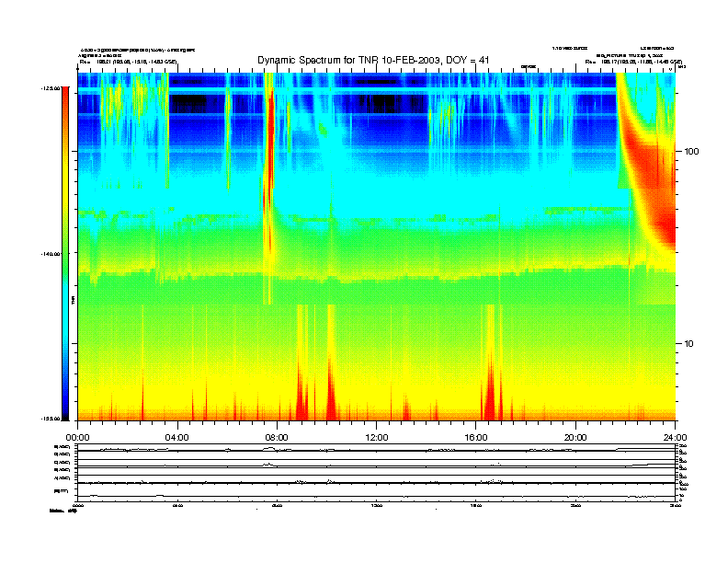Click the '12:00' time axis label
Screen dimensions: 728x563
point(377,437)
